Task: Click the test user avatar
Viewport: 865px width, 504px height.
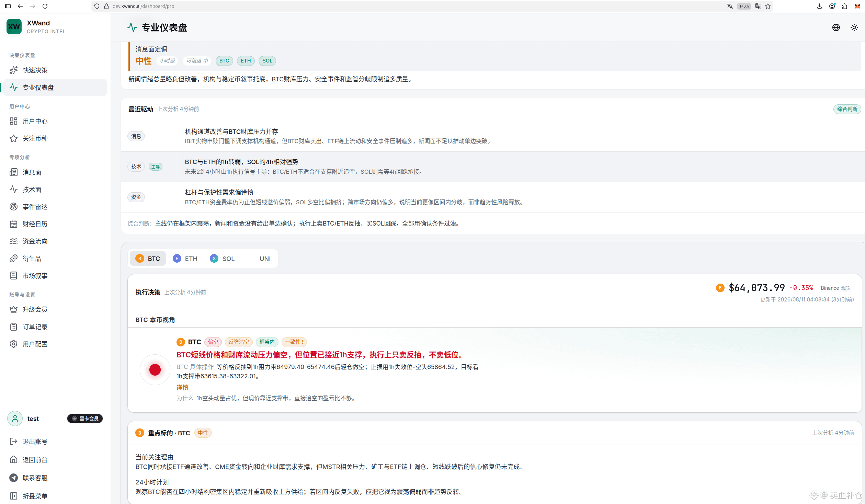Action: [x=15, y=419]
